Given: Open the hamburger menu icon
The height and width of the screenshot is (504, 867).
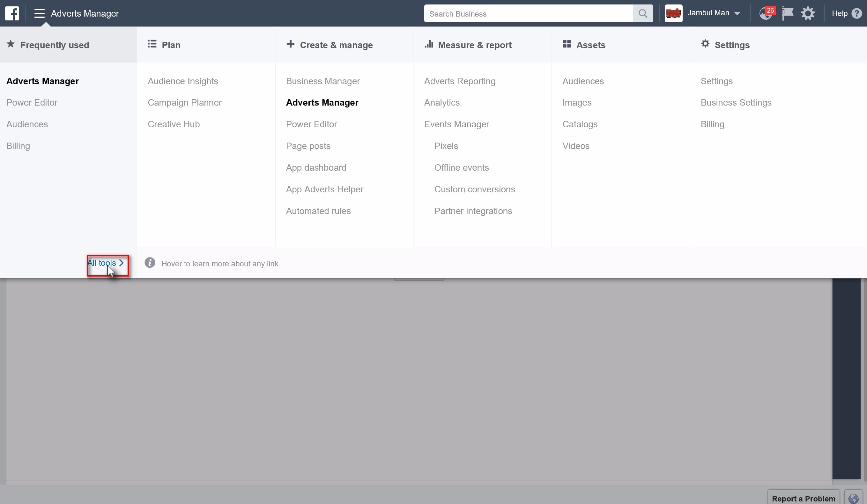Looking at the screenshot, I should 39,13.
